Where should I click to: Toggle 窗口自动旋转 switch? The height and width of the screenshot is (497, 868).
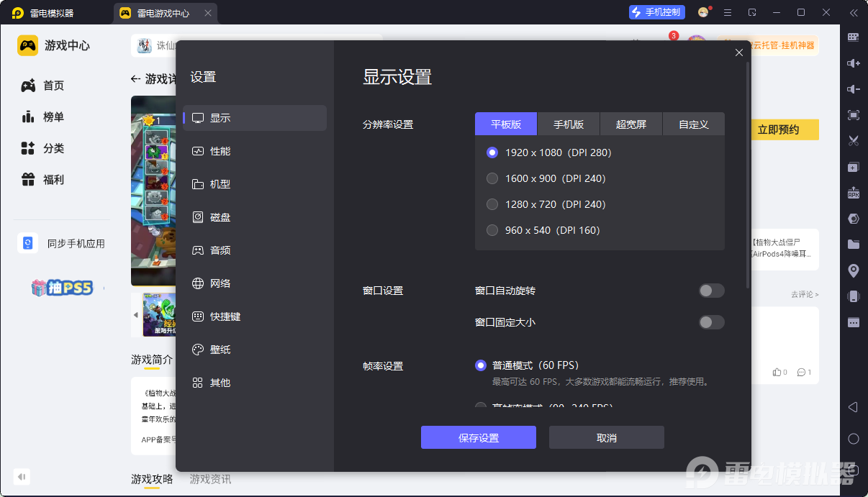click(x=712, y=291)
